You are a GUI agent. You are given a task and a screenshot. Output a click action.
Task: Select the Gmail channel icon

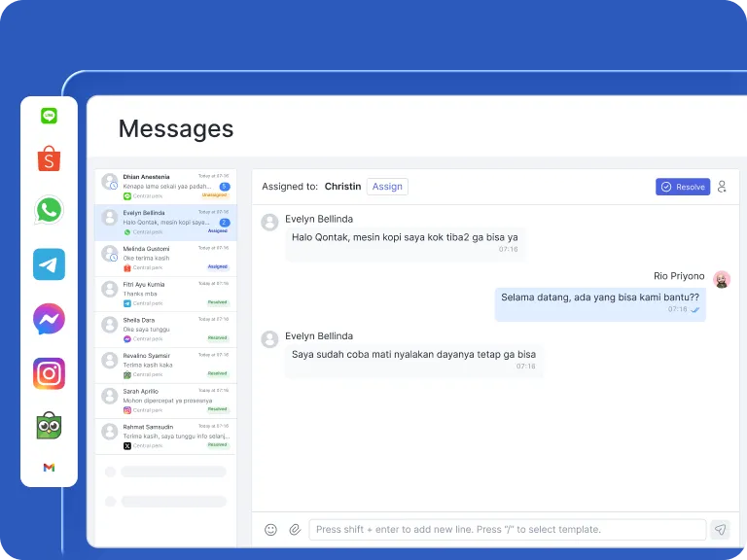point(49,468)
